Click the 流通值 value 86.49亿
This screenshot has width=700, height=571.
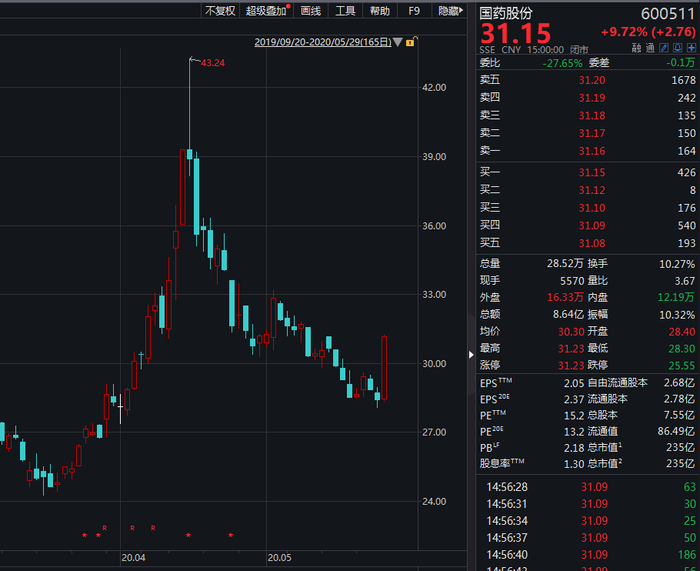[676, 431]
